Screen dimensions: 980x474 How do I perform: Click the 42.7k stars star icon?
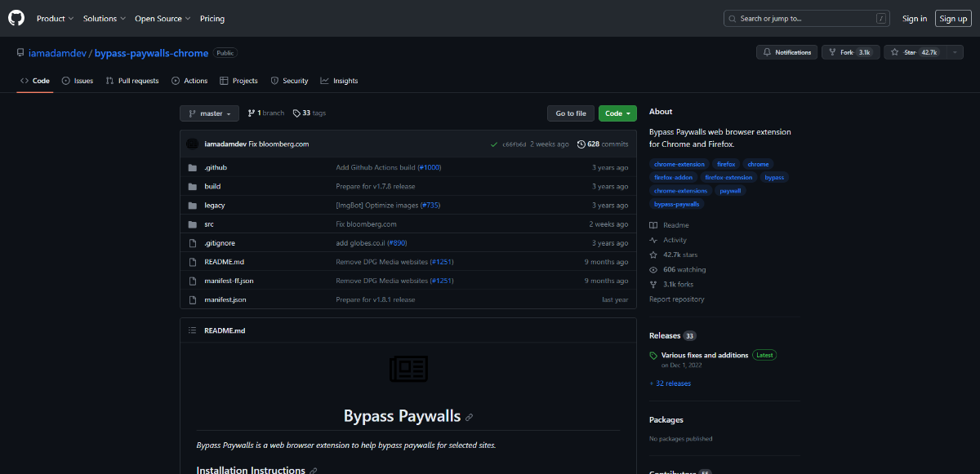tap(653, 255)
